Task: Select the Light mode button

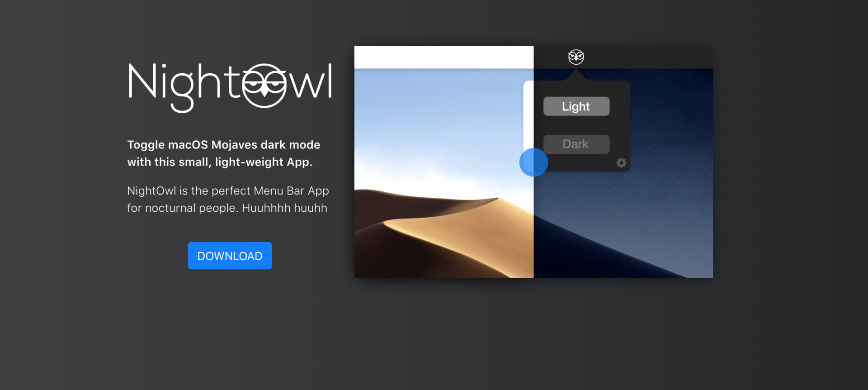Action: point(576,106)
